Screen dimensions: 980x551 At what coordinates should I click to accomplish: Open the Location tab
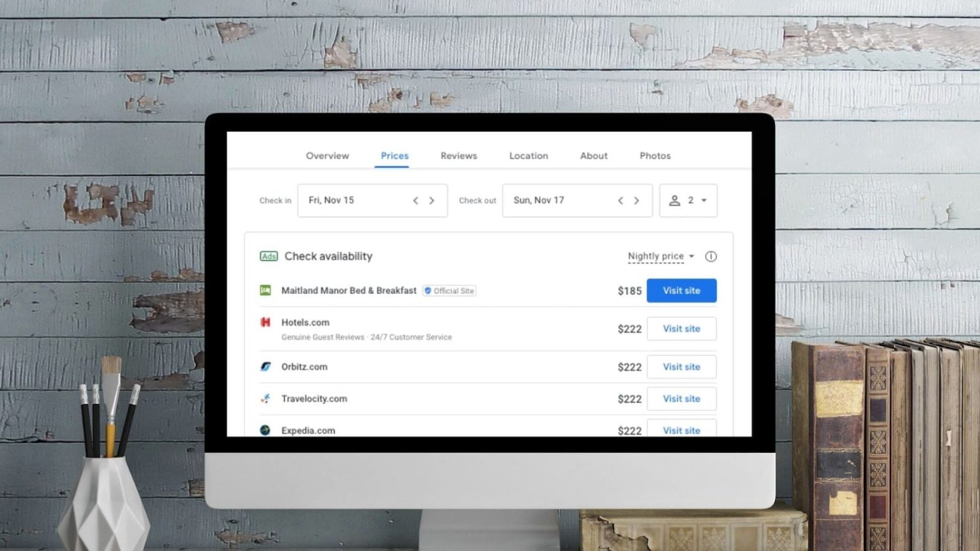click(x=529, y=155)
